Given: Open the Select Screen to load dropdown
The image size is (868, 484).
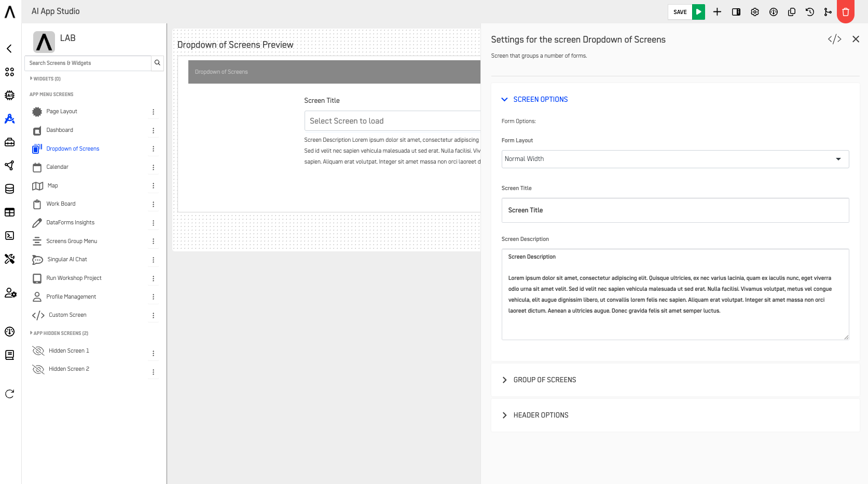Looking at the screenshot, I should tap(392, 121).
